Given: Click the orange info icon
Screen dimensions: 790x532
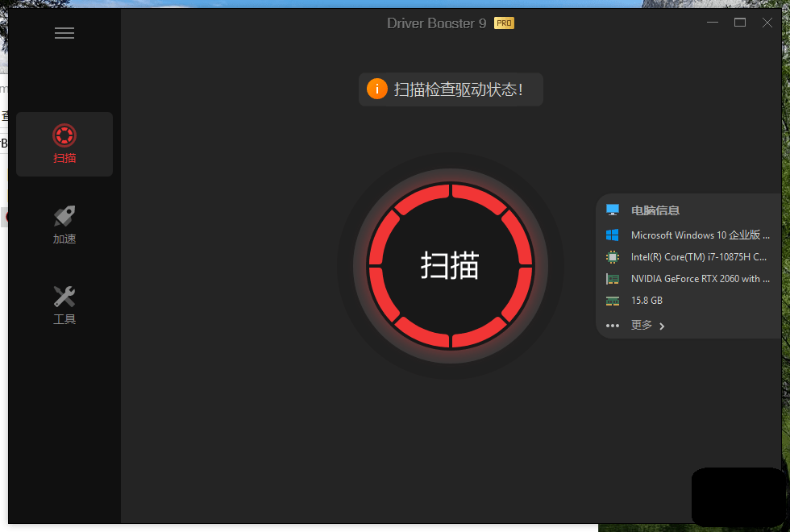Looking at the screenshot, I should [x=377, y=89].
